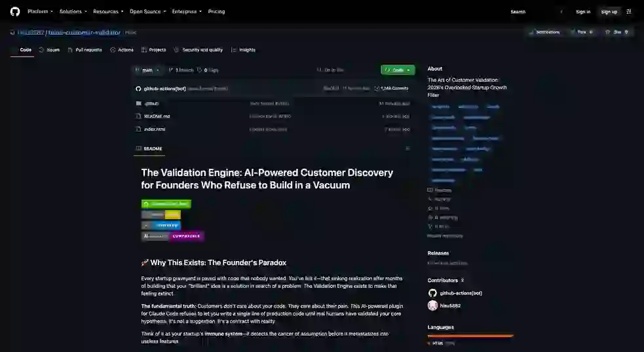
Task: Open the Pricing page link
Action: click(x=216, y=12)
